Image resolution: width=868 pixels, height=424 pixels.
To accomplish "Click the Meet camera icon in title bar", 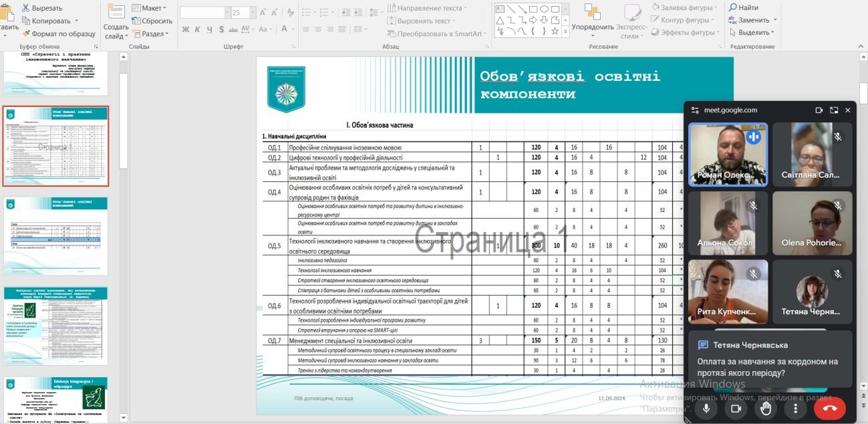I will click(x=819, y=110).
